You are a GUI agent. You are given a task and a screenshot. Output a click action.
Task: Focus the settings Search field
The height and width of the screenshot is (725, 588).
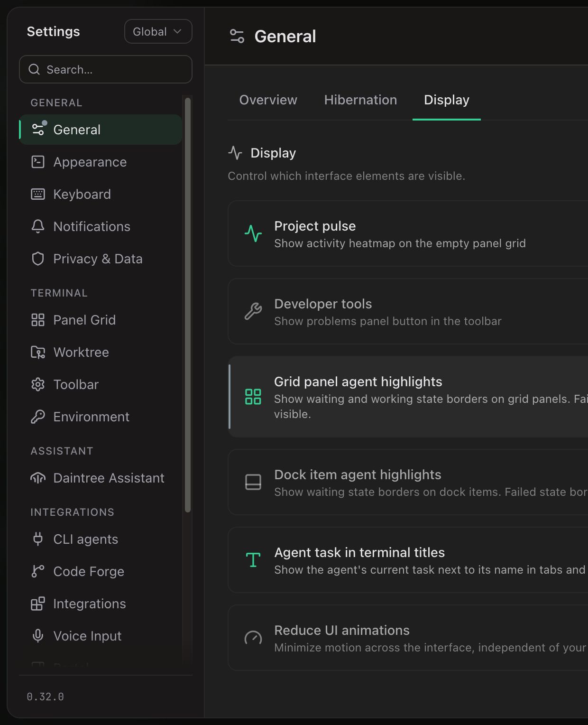click(106, 69)
